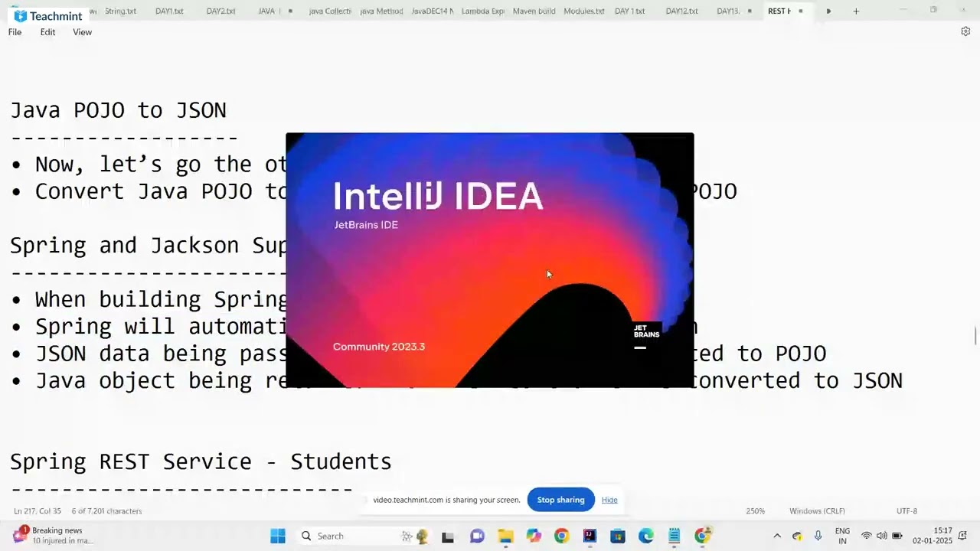Switch to the DAY13 tab
The image size is (980, 551).
727,11
